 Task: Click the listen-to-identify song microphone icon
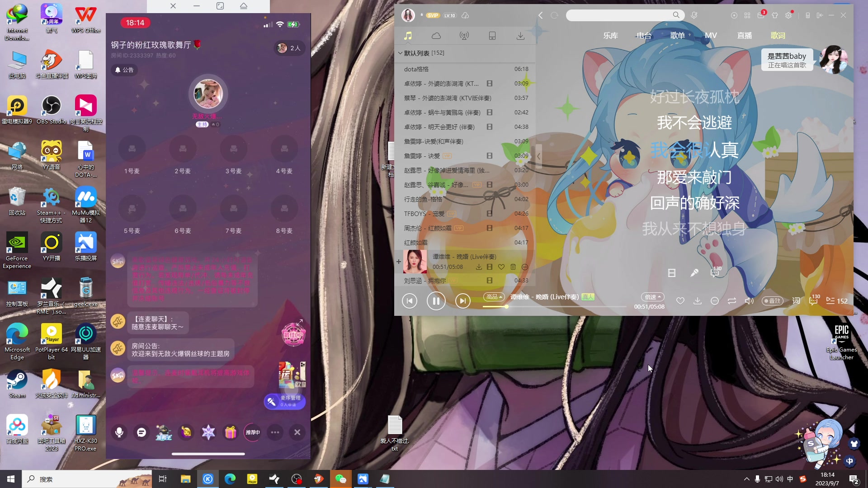coord(694,15)
